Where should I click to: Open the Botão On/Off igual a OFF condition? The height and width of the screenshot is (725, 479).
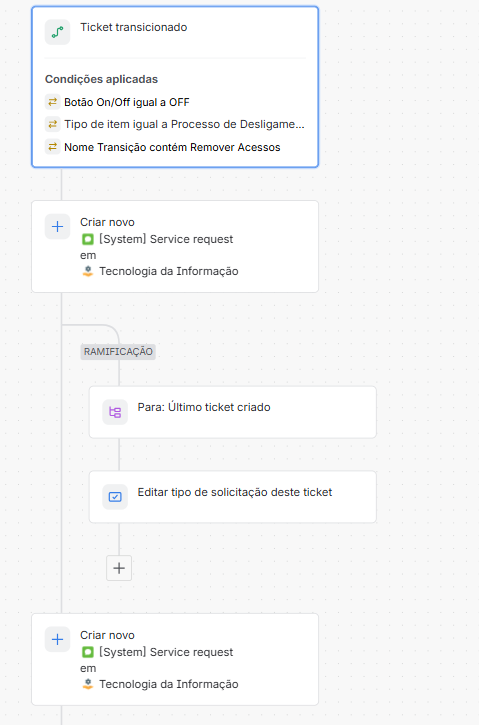pos(127,102)
